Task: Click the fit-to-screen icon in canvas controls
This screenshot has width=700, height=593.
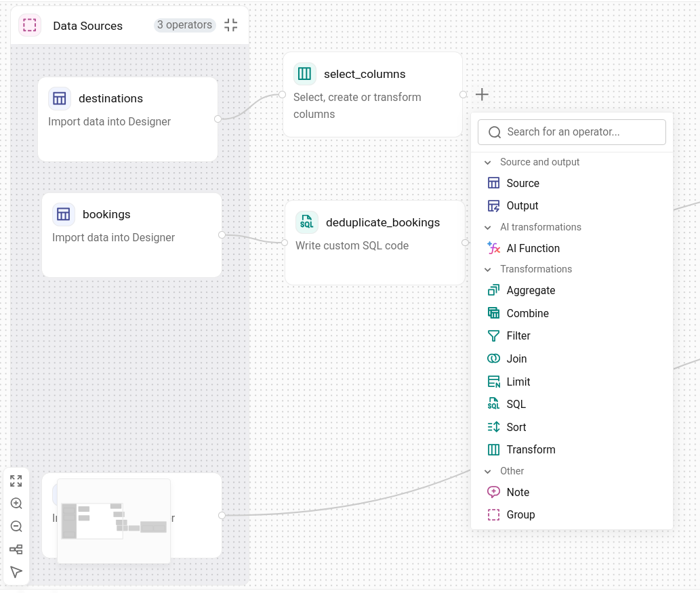Action: pyautogui.click(x=16, y=481)
